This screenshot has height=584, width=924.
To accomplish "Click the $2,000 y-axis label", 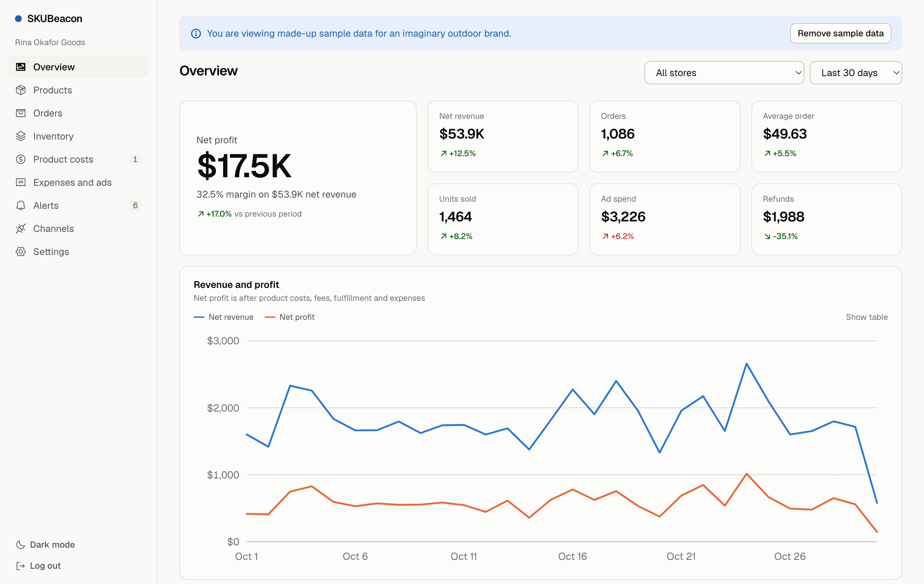I will coord(223,408).
